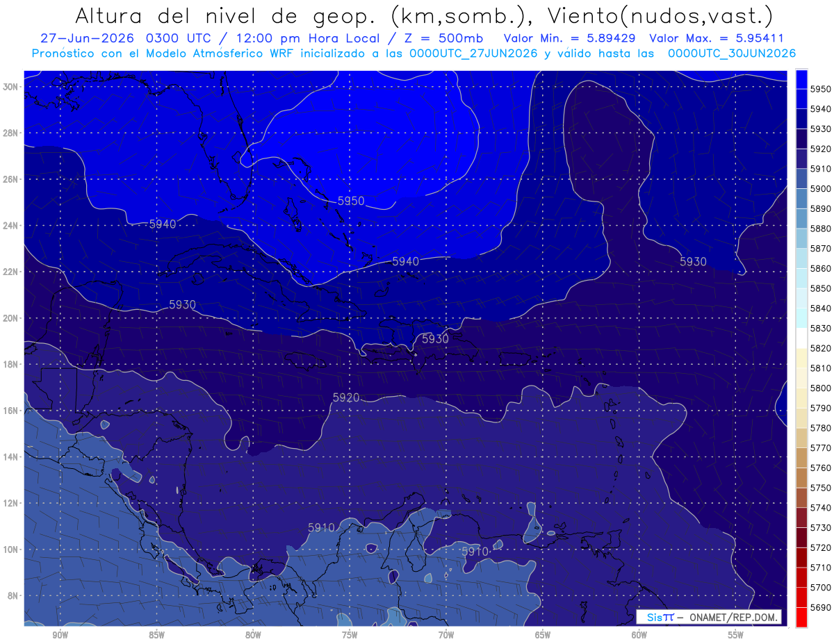Click the 5740 value on the color scale
The width and height of the screenshot is (834, 644).
(821, 508)
